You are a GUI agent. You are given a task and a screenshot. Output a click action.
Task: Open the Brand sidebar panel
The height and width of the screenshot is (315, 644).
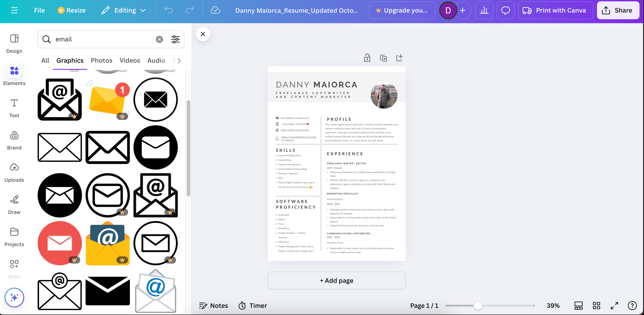point(14,140)
